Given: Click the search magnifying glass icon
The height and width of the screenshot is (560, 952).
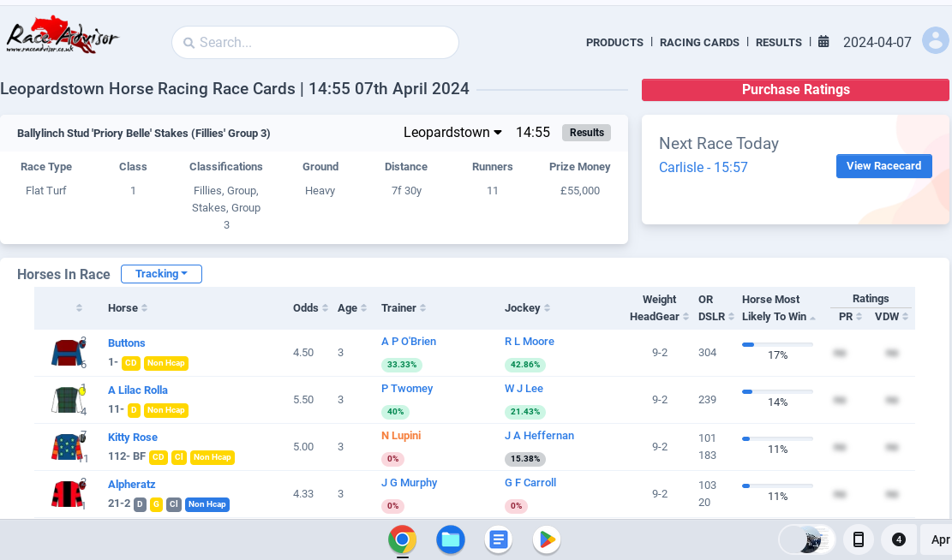Looking at the screenshot, I should tap(189, 42).
